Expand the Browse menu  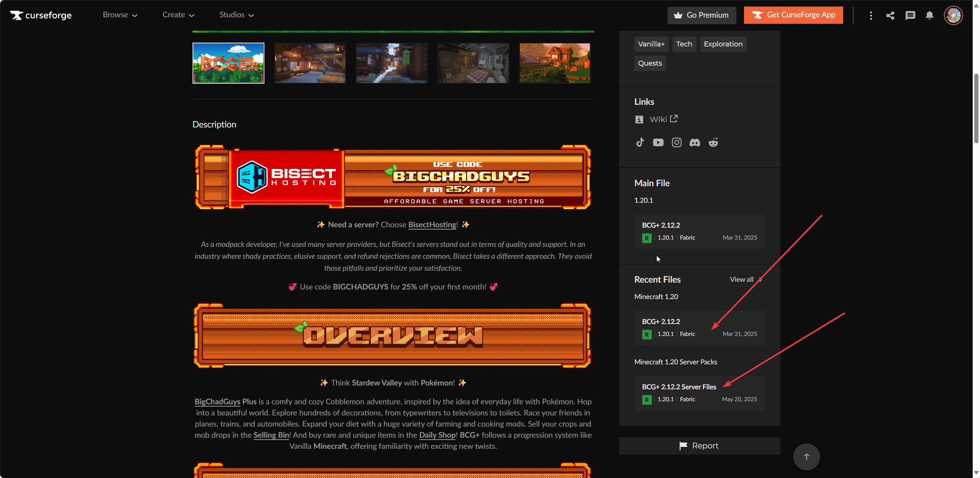click(120, 15)
